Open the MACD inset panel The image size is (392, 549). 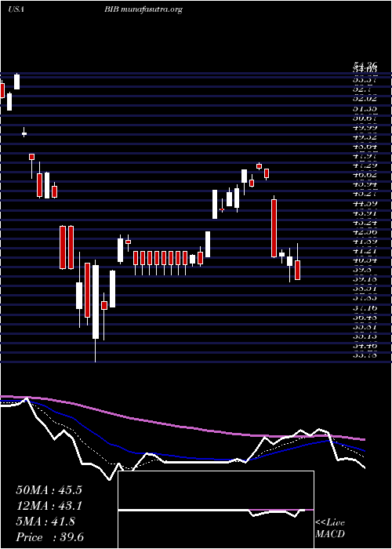(216, 510)
